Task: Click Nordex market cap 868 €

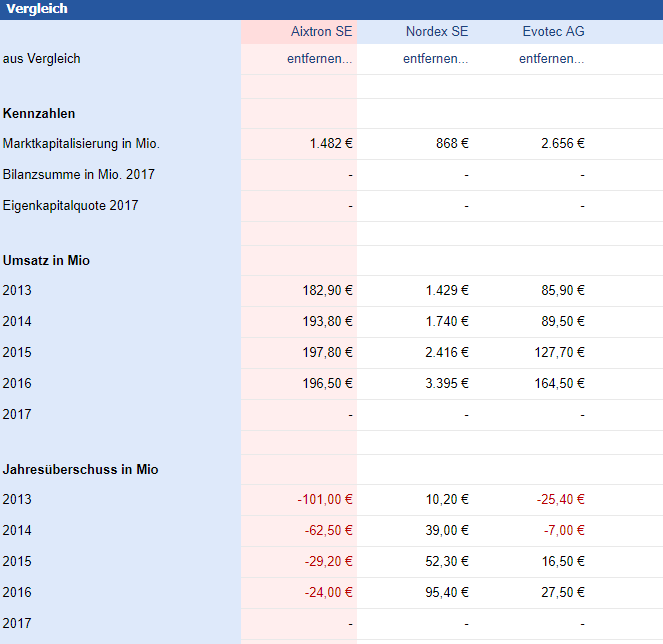Action: [x=452, y=143]
